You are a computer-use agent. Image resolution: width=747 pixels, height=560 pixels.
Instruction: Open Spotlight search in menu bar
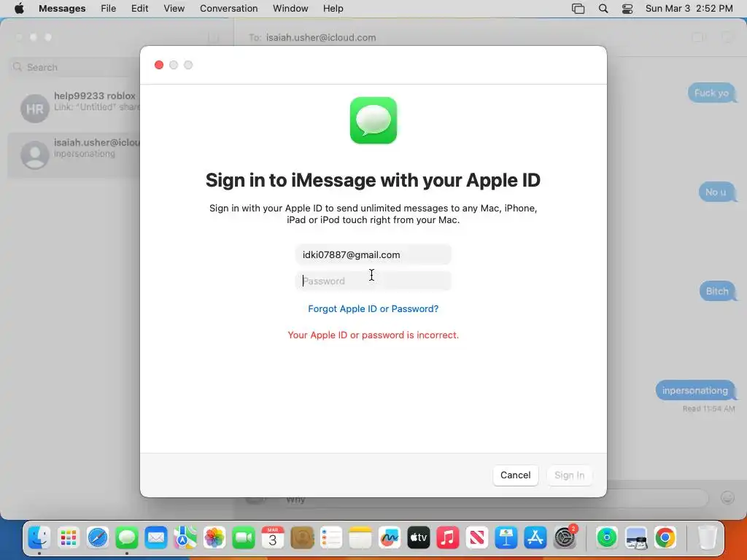point(603,9)
